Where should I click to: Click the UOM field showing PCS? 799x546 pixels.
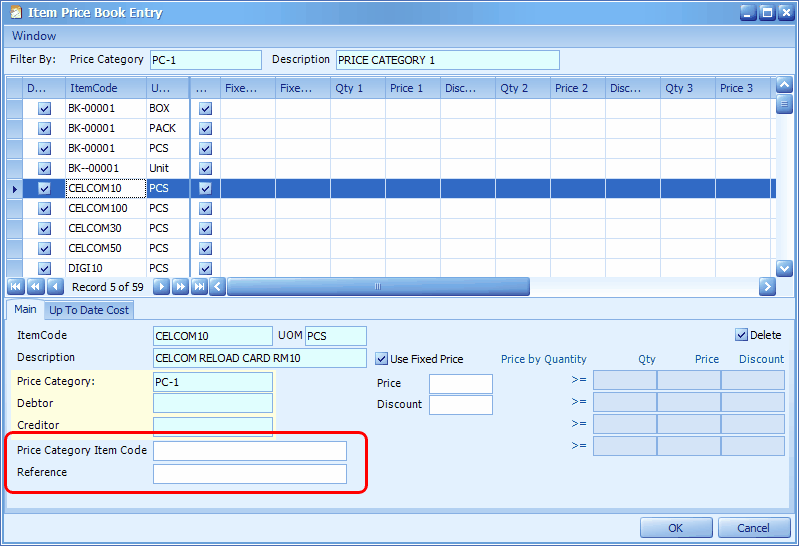pyautogui.click(x=336, y=336)
